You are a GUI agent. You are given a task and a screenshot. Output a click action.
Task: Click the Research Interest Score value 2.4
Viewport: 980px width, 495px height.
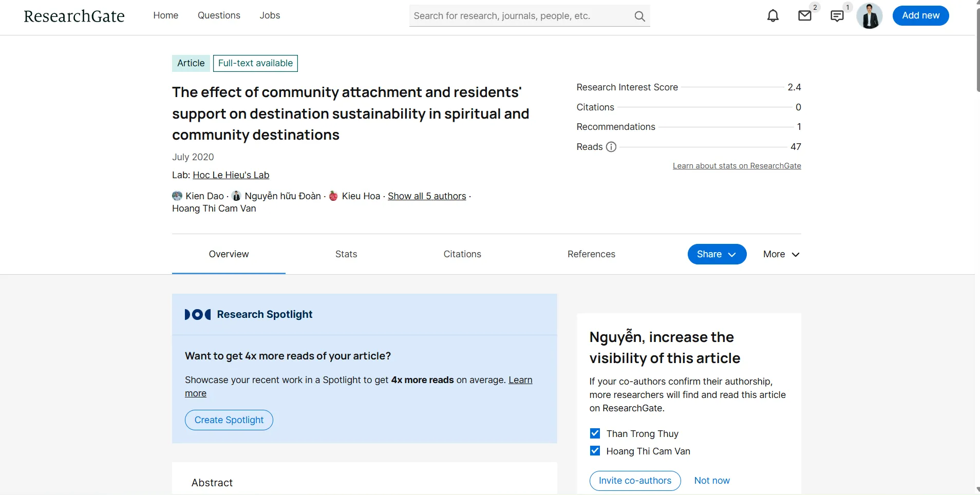(794, 87)
